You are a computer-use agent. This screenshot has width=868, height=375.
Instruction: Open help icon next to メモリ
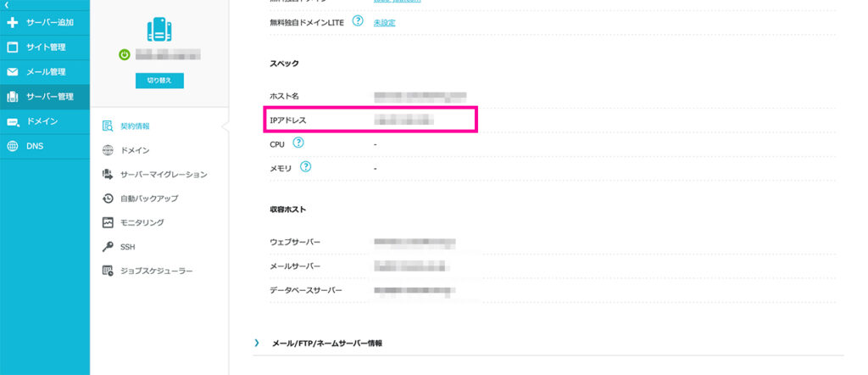point(305,167)
